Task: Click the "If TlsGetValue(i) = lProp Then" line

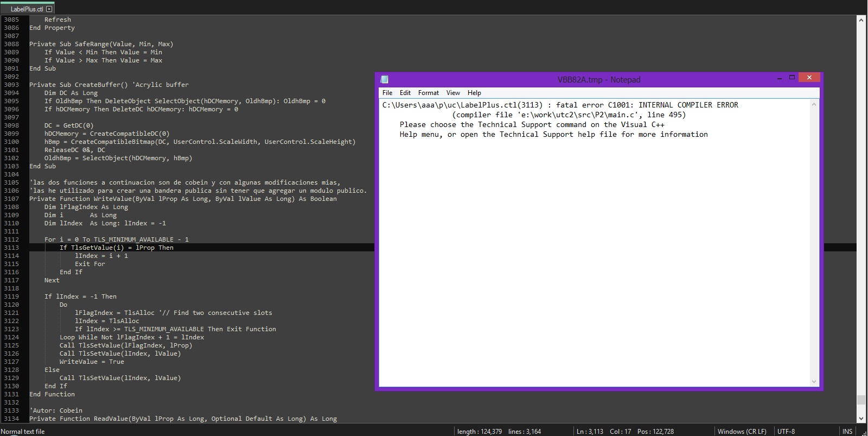Action: [x=117, y=248]
